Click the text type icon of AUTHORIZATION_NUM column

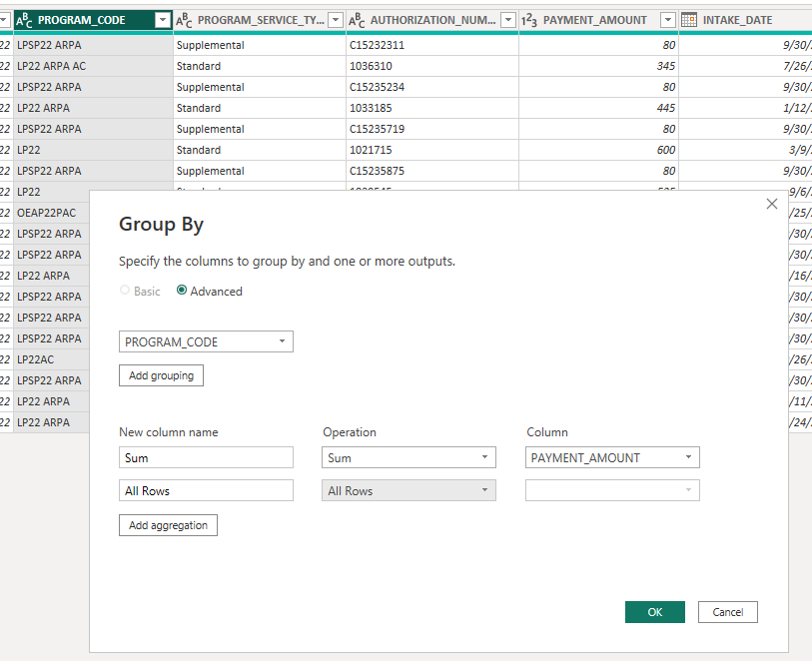click(x=357, y=20)
